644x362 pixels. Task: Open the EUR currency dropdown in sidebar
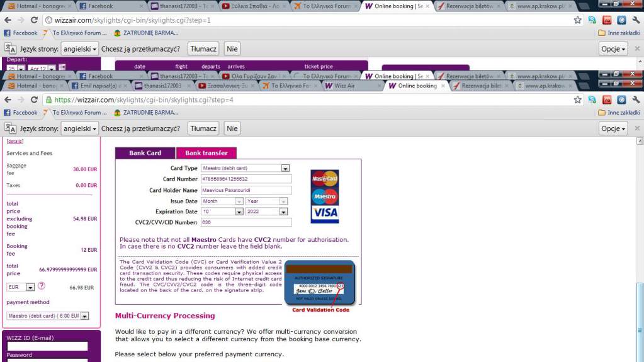[x=21, y=287]
